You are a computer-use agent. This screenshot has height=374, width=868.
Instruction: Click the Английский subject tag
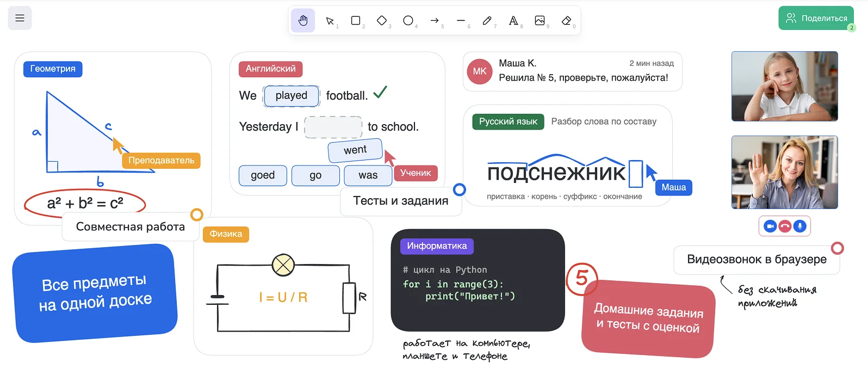(x=271, y=69)
